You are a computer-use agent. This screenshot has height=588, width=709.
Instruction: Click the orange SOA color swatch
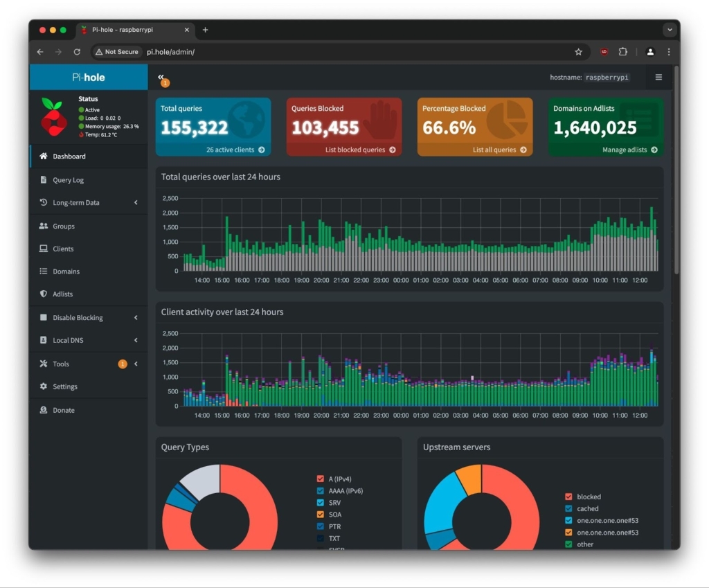(x=320, y=515)
